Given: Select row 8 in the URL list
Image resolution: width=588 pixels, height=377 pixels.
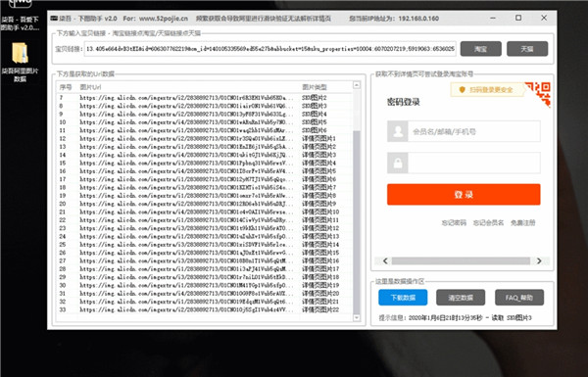Looking at the screenshot, I should pos(205,106).
